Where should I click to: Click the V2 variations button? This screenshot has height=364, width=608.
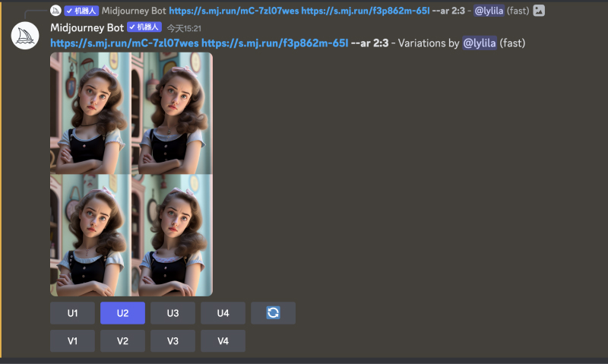pyautogui.click(x=122, y=340)
